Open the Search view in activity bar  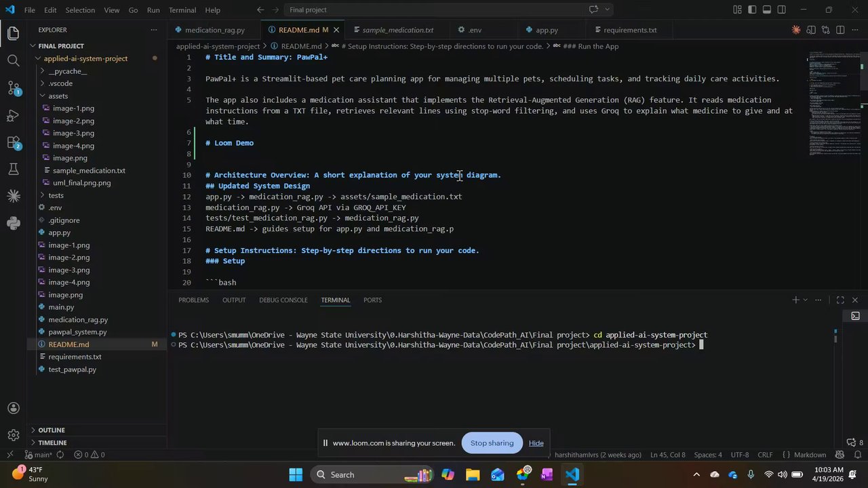click(13, 60)
